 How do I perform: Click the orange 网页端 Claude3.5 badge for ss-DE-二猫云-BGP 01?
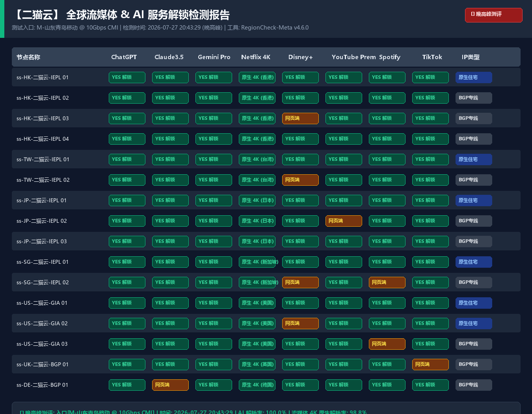170,385
